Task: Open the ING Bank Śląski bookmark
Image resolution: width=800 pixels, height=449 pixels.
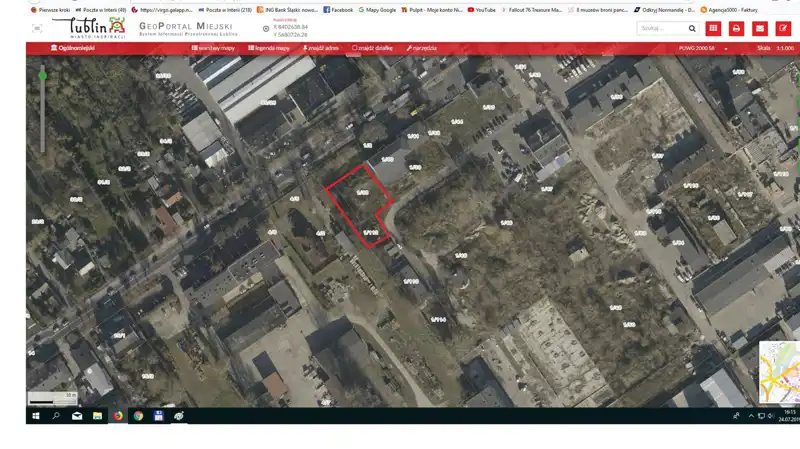Action: pos(287,10)
